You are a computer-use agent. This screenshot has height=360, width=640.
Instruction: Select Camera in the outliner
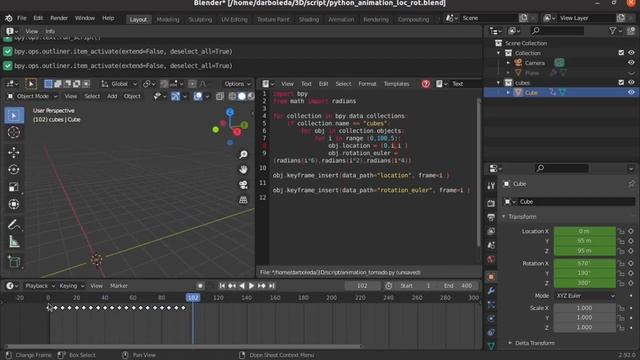click(535, 63)
